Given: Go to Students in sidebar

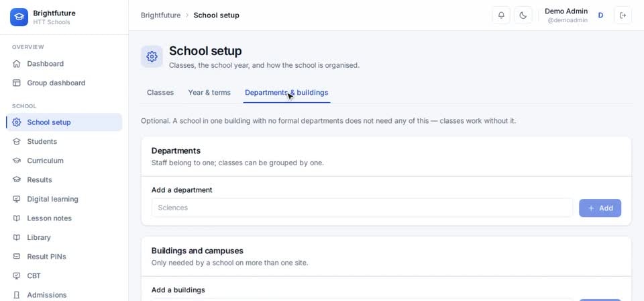Looking at the screenshot, I should pyautogui.click(x=64, y=142).
